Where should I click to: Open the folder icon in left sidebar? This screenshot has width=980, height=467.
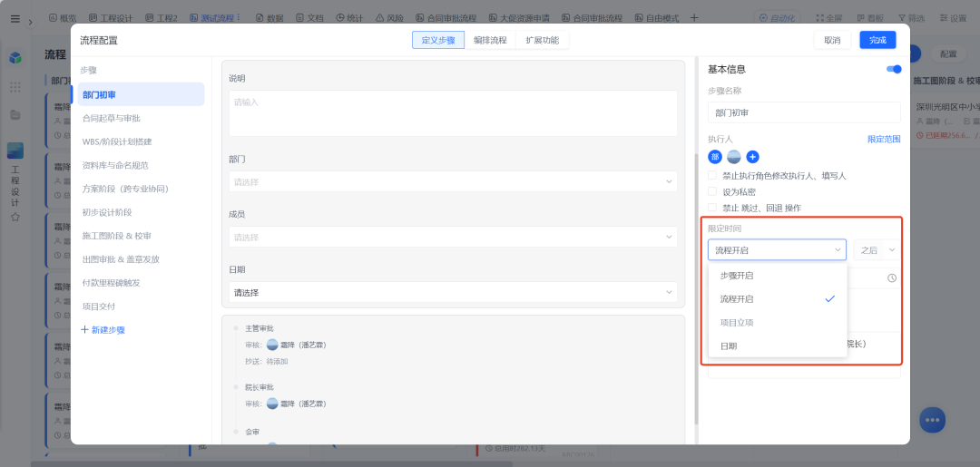[x=15, y=115]
